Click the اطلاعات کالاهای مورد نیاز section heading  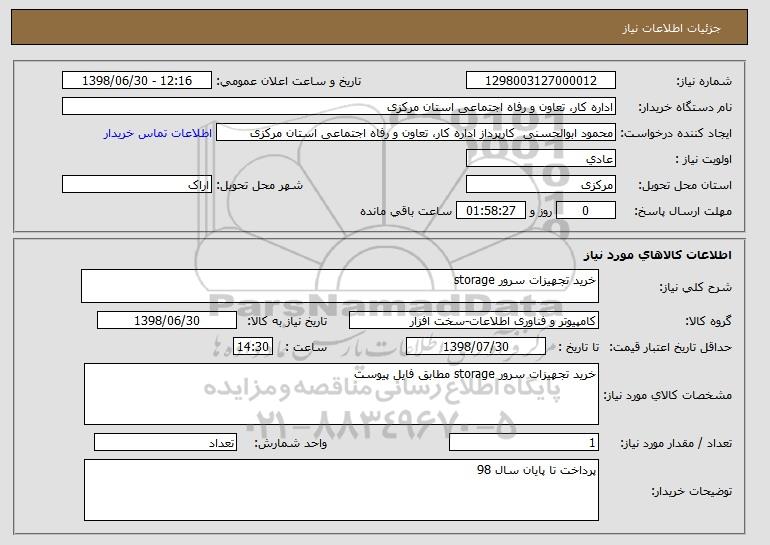coord(658,255)
